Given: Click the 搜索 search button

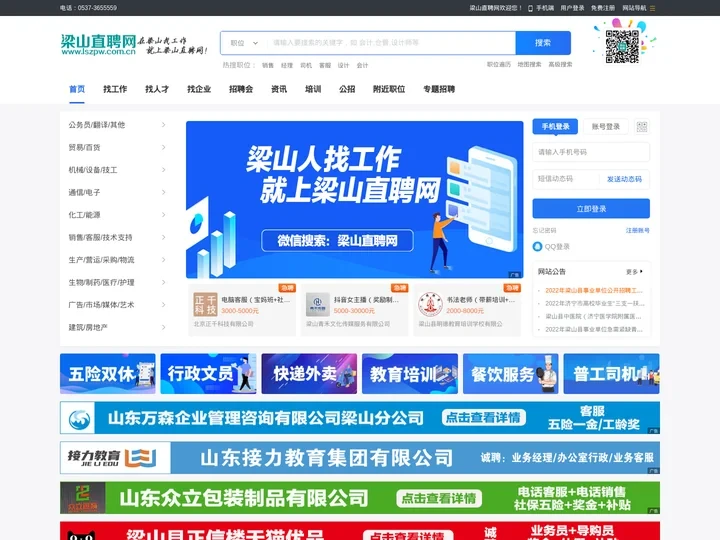Looking at the screenshot, I should point(543,43).
